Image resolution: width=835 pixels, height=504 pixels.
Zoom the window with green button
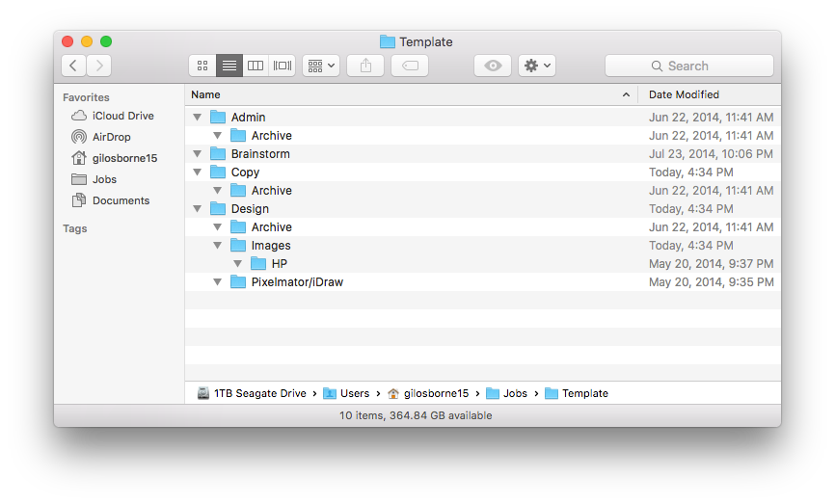coord(106,41)
